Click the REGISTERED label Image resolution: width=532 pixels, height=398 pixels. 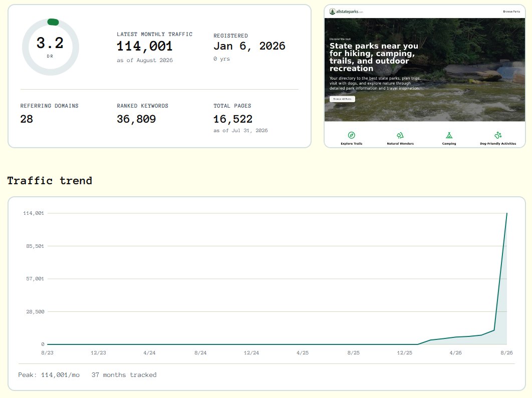click(x=231, y=36)
